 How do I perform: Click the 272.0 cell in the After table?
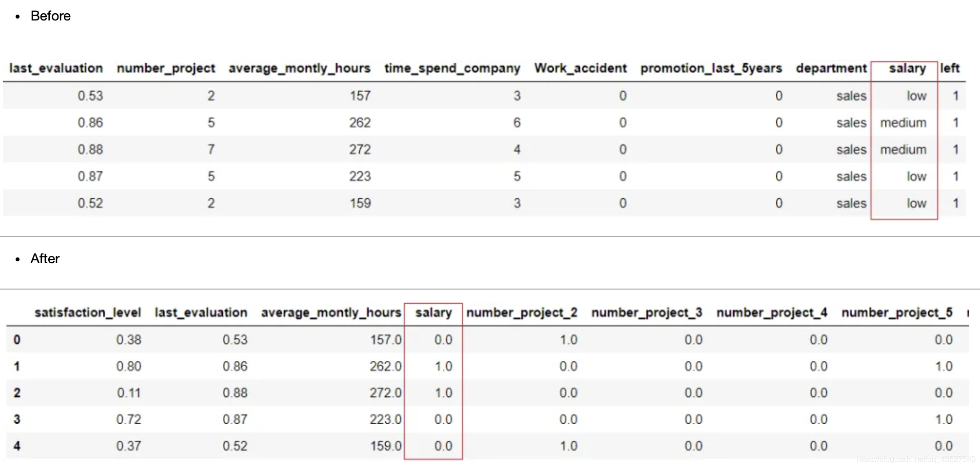(x=386, y=392)
